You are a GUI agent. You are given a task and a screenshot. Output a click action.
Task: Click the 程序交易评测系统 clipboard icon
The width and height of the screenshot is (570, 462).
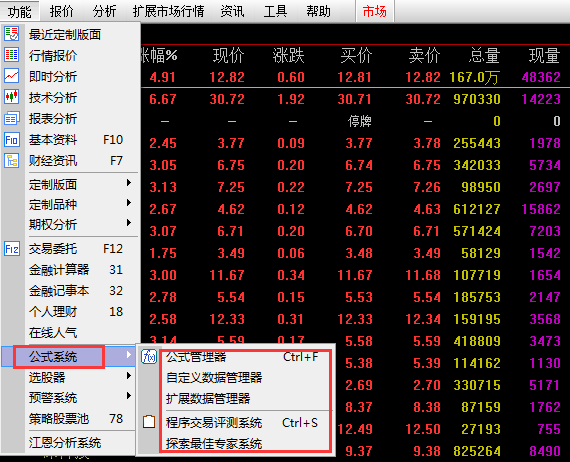click(x=149, y=422)
